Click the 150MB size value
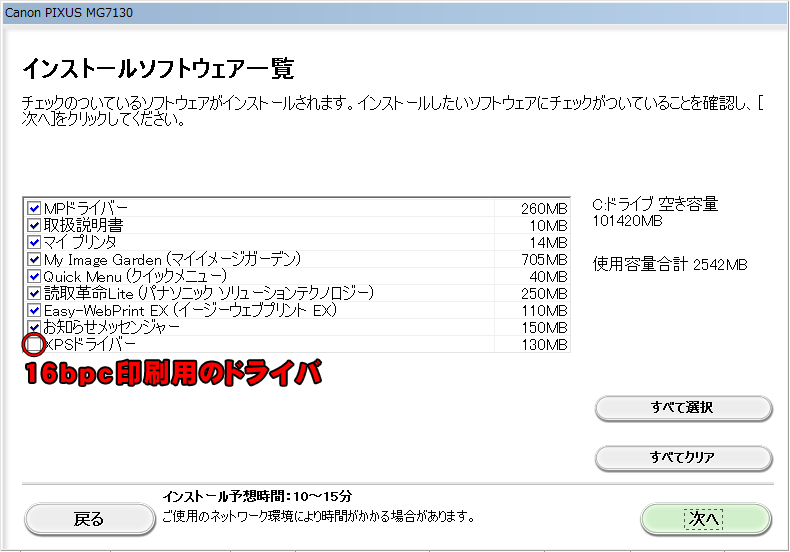 (544, 328)
